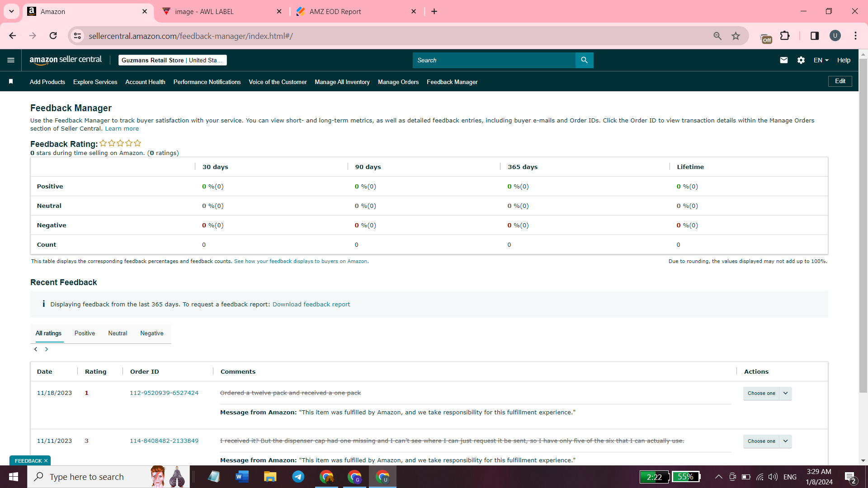Open Add Products menu item

(x=47, y=82)
